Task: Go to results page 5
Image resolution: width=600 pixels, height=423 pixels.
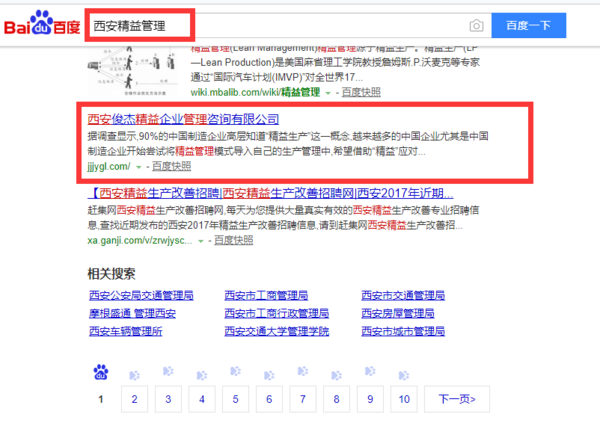Action: pyautogui.click(x=235, y=399)
